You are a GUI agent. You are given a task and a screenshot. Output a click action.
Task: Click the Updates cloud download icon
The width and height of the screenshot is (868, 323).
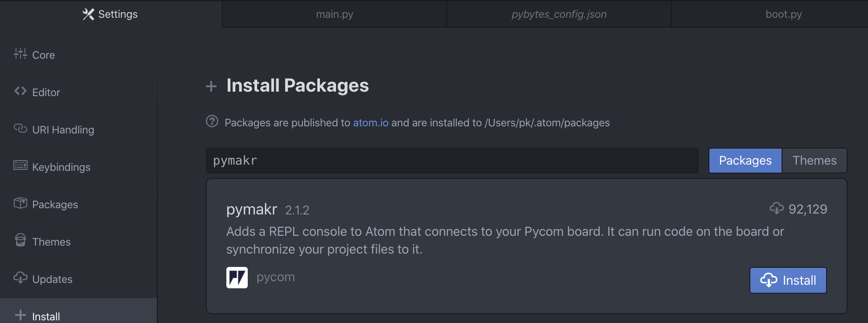pos(20,278)
